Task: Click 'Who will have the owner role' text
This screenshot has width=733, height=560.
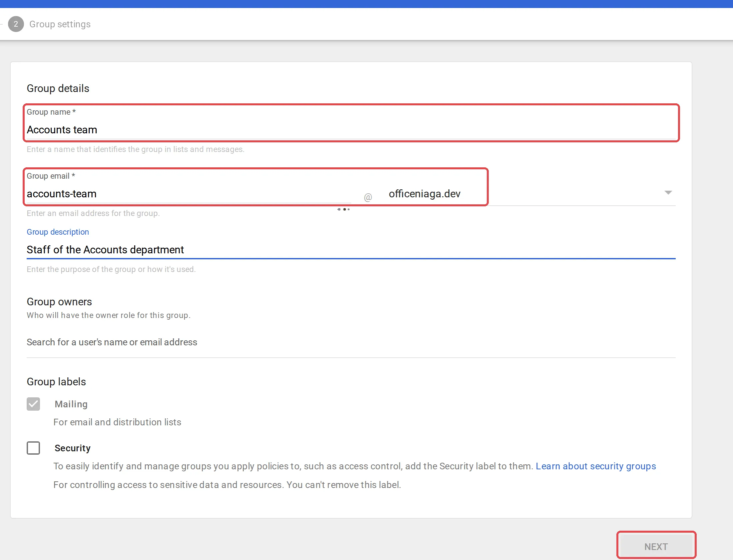Action: point(109,315)
